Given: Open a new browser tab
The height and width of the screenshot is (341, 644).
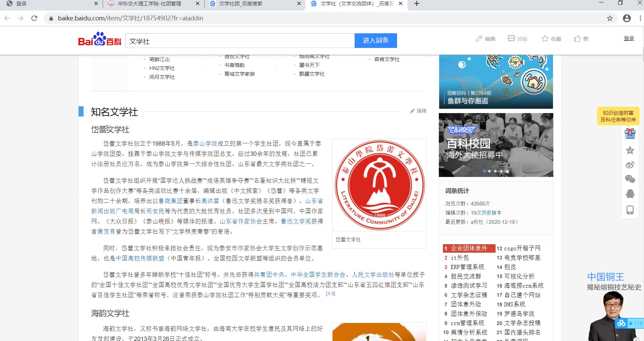Looking at the screenshot, I should tap(417, 4).
